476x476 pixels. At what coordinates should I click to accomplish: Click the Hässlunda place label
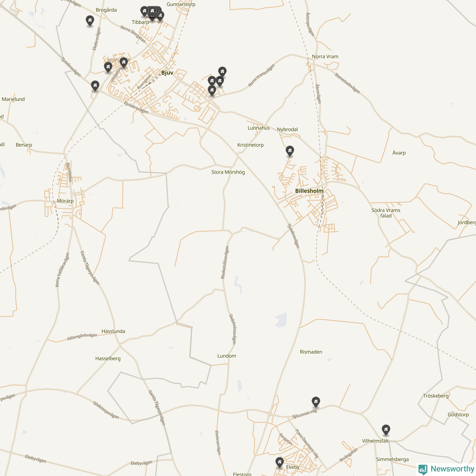click(113, 331)
